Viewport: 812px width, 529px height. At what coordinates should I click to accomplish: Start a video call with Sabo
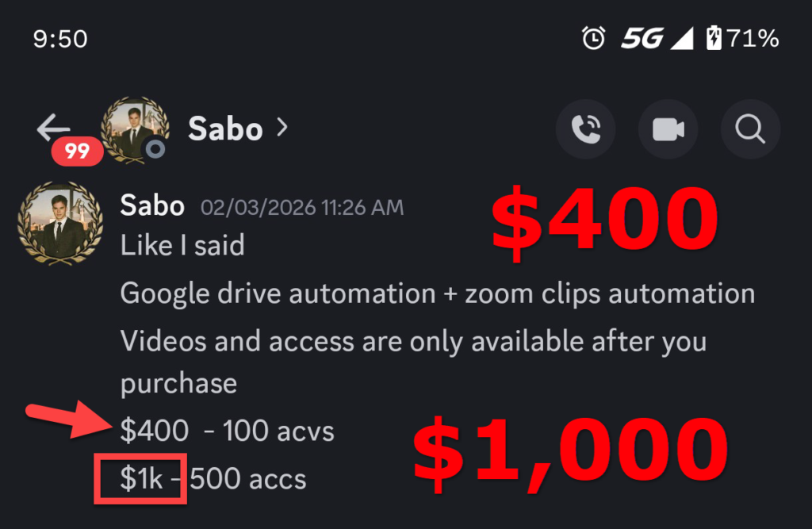click(x=668, y=128)
